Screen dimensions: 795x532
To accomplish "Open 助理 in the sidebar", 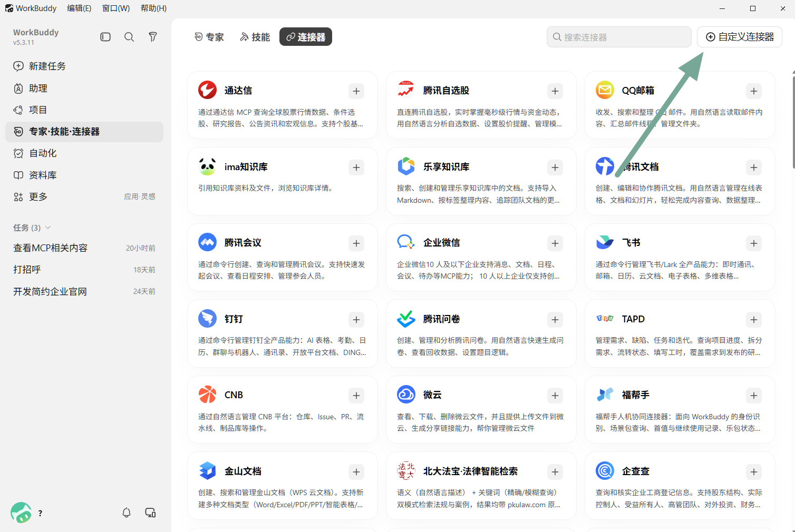I will 84,88.
